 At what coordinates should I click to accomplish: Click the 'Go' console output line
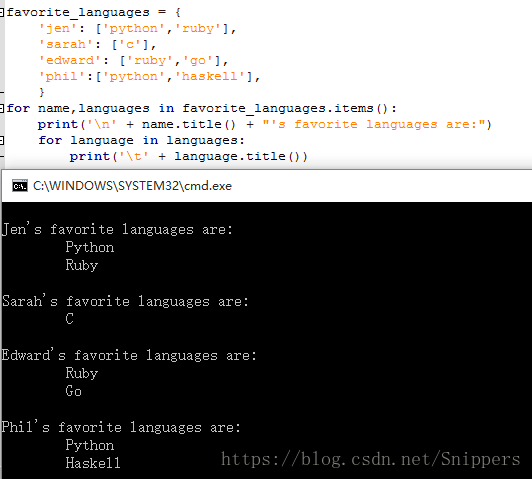coord(74,391)
